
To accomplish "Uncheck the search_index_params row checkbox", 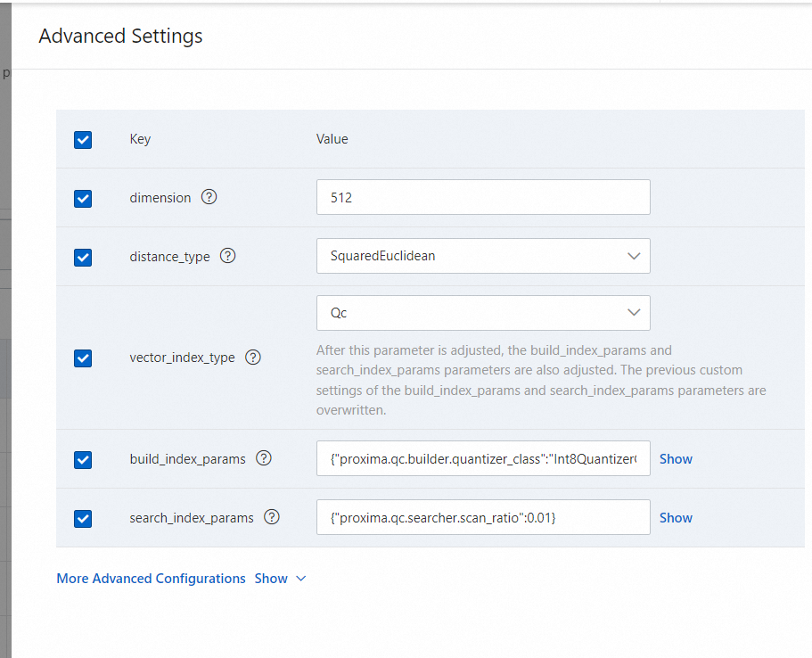I will pyautogui.click(x=83, y=518).
